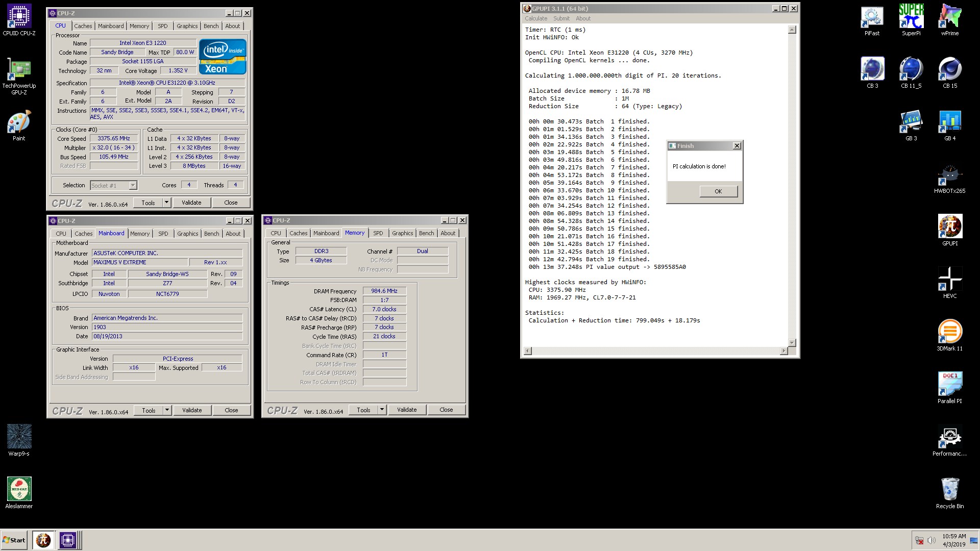Open Calculate menu in GPUPI
This screenshot has height=551, width=980.
[x=536, y=18]
